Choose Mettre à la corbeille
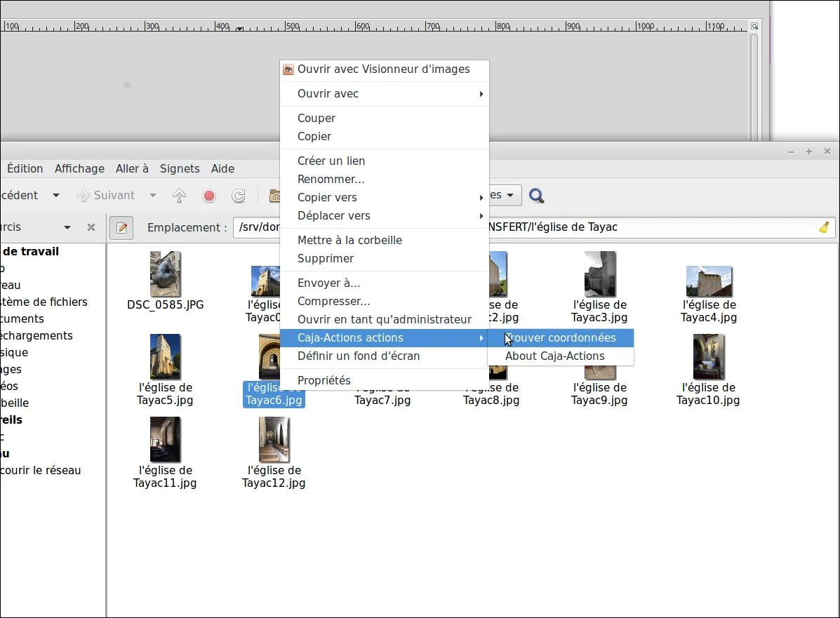840x618 pixels. tap(384, 240)
